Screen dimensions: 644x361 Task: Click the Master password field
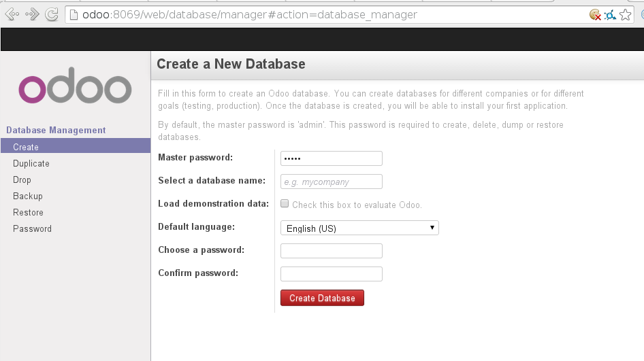pyautogui.click(x=332, y=158)
